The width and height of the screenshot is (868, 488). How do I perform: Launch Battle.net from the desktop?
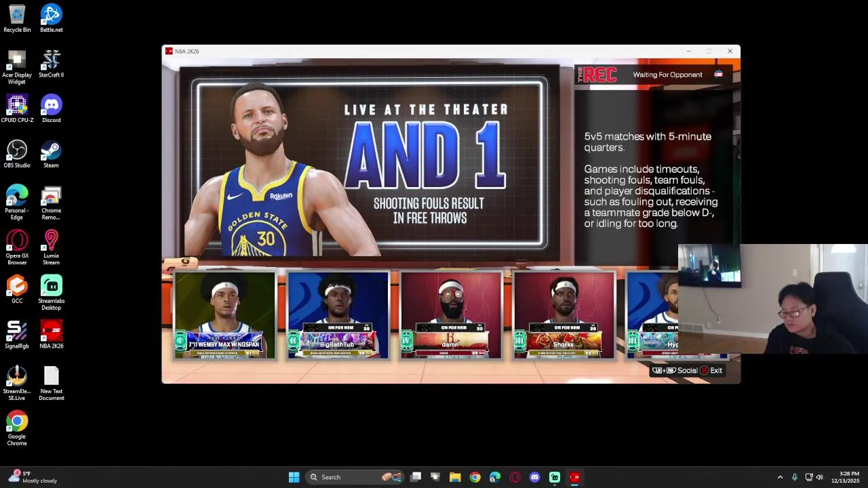coord(51,19)
